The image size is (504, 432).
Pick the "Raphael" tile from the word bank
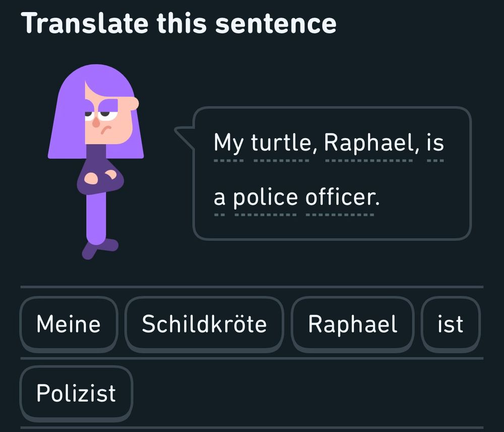(353, 324)
